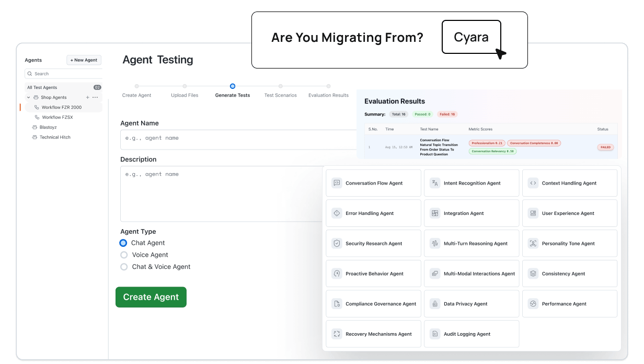This screenshot has width=644, height=364.
Task: Click the Context Handling Agent icon
Action: pyautogui.click(x=533, y=183)
